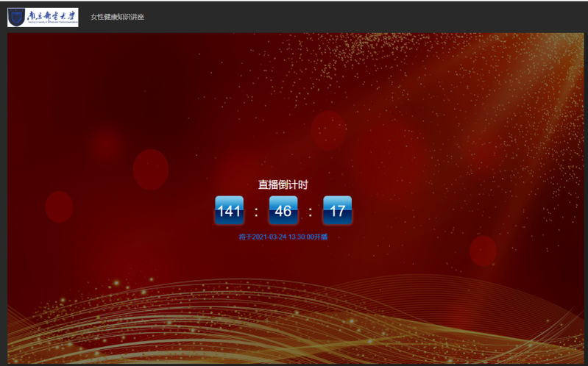Screen dimensions: 588x366
Task: Click the blue shield crest in the logo
Action: point(17,18)
